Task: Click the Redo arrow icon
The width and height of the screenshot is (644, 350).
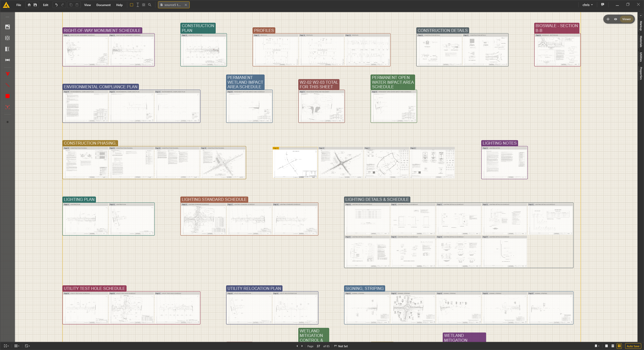Action: [x=63, y=5]
